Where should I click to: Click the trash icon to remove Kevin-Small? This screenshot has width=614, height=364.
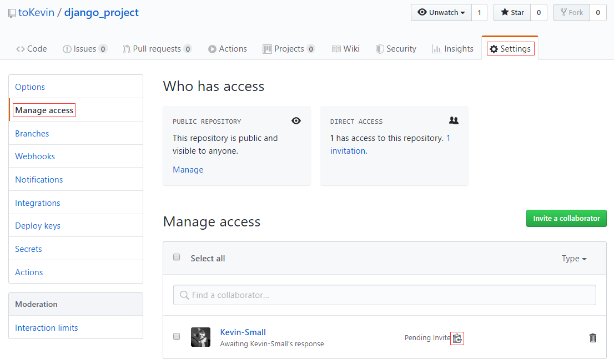tap(592, 338)
